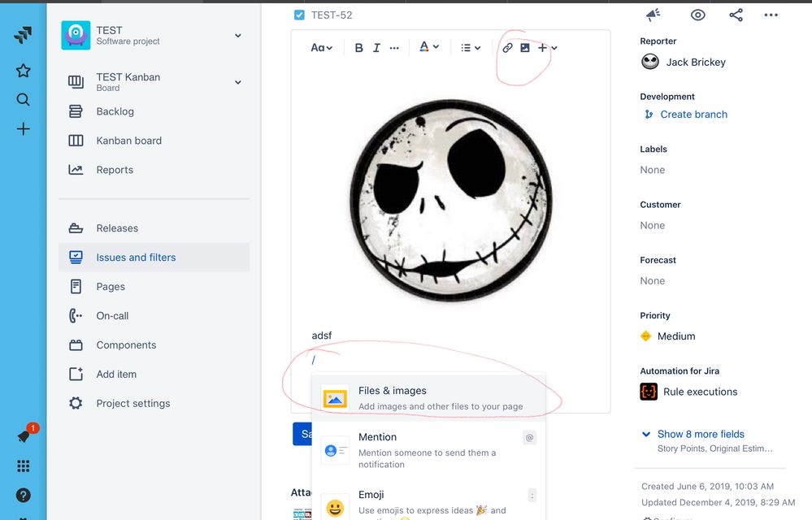This screenshot has height=520, width=812.
Task: Open the search icon in sidebar
Action: pyautogui.click(x=23, y=99)
